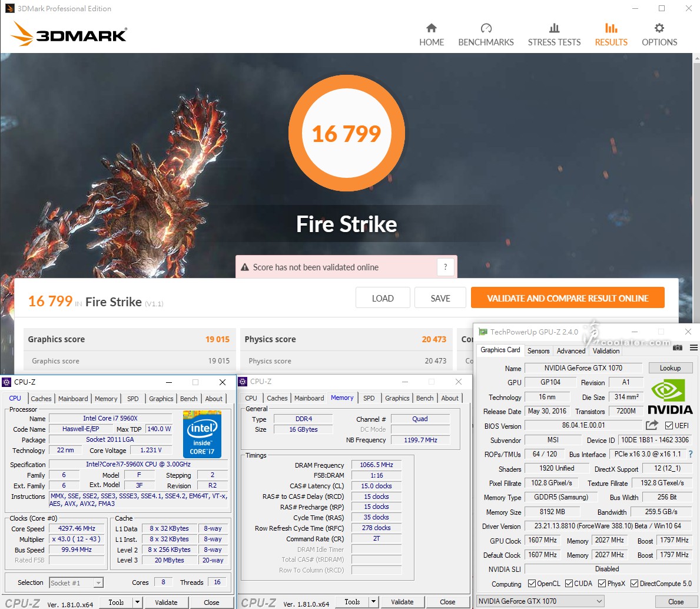The width and height of the screenshot is (700, 609).
Task: Open Memory tab in left CPU-Z window
Action: tap(106, 399)
